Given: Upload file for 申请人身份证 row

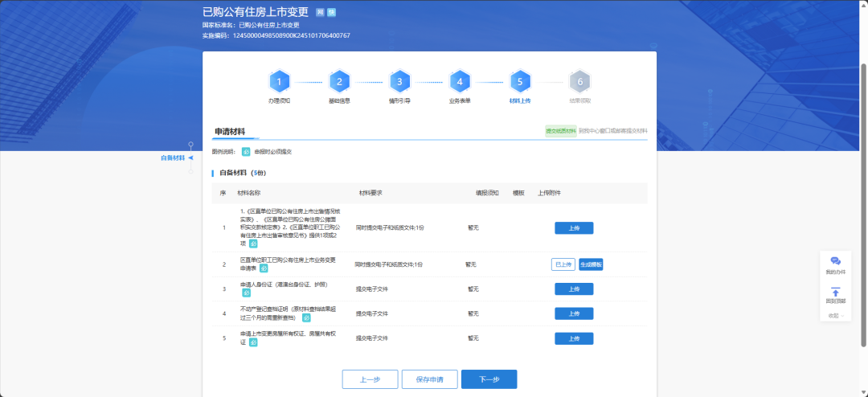Looking at the screenshot, I should [x=574, y=289].
